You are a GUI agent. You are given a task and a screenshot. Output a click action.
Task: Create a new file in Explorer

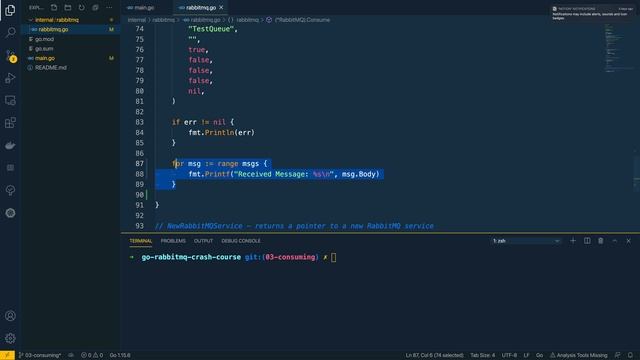tap(54, 7)
